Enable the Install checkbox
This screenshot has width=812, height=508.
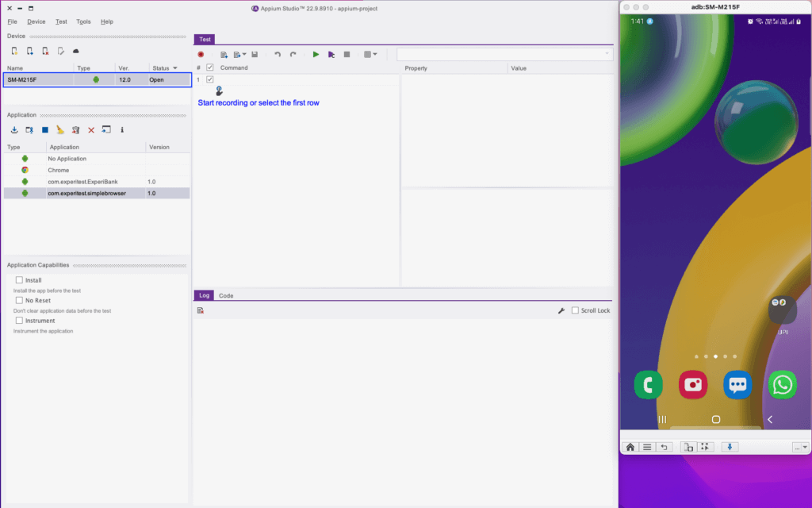19,280
